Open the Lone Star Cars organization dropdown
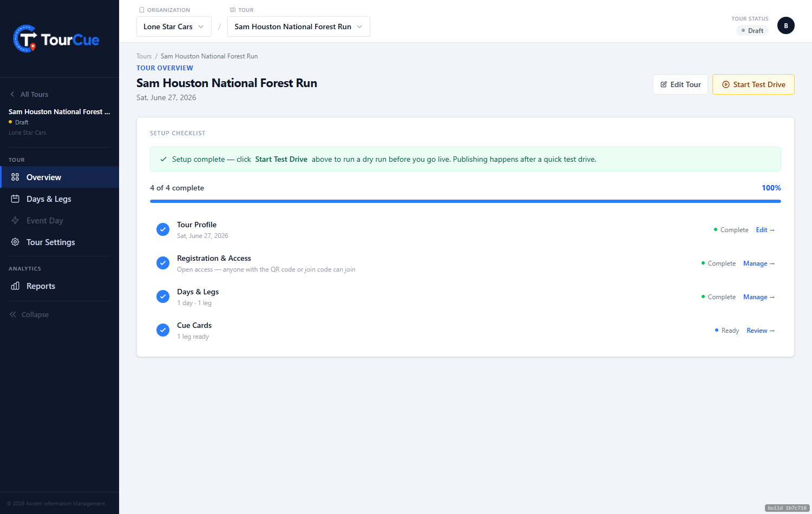 click(174, 27)
